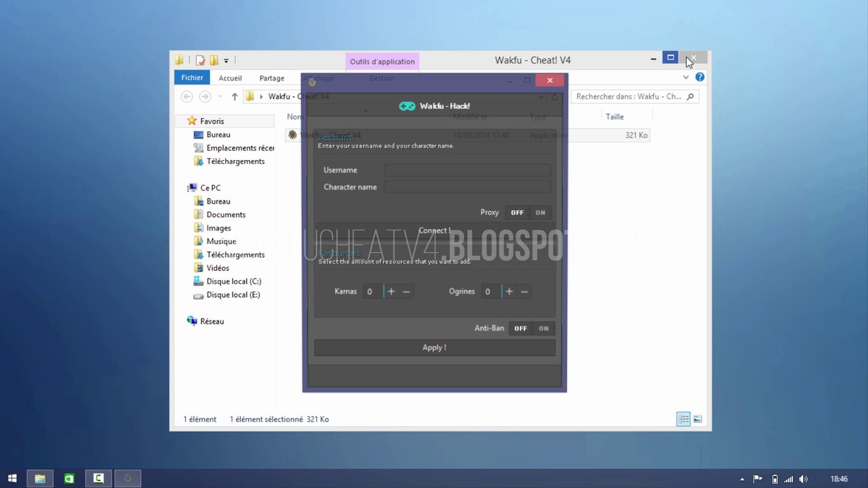868x488 pixels.
Task: Decrease Ogrines amount with minus button
Action: 524,291
